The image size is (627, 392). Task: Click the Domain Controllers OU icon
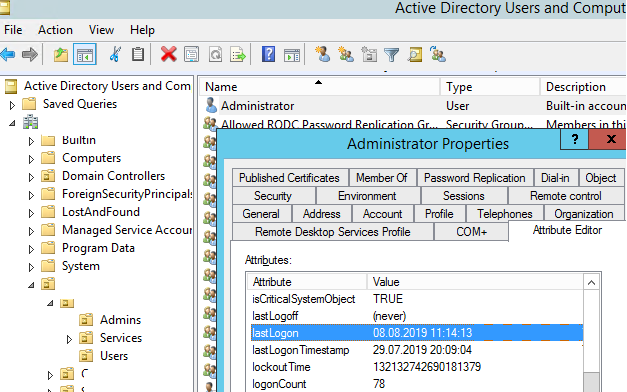coord(48,176)
